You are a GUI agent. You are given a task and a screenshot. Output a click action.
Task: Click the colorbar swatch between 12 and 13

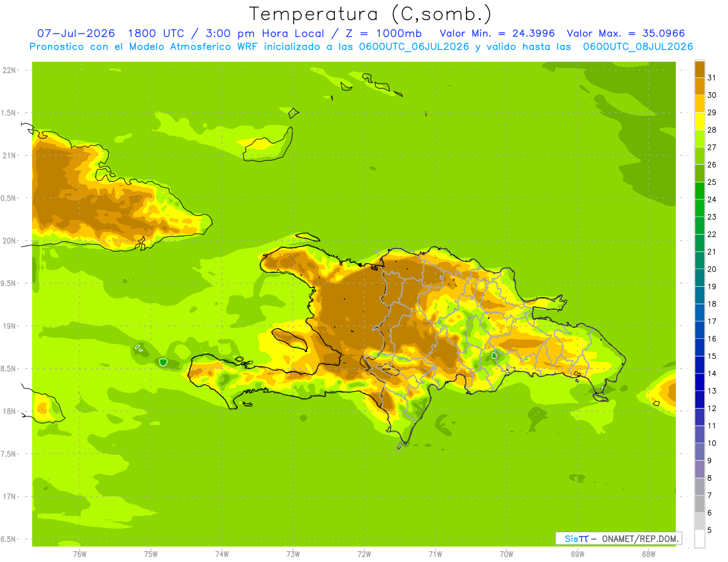click(699, 400)
